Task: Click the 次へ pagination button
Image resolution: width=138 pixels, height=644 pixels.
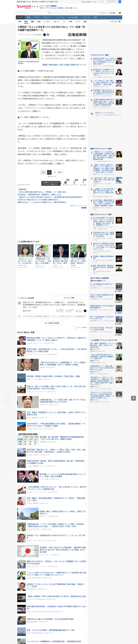Action: [60, 172]
